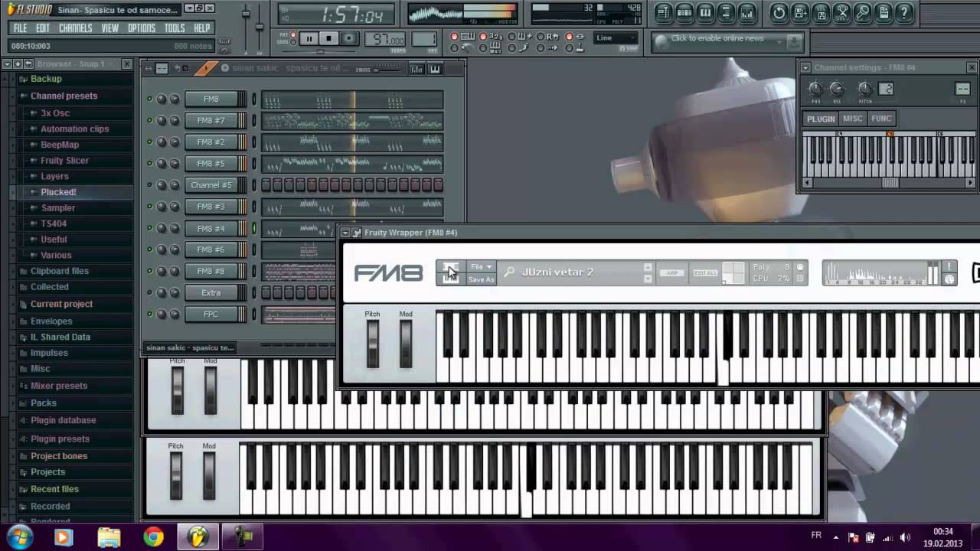Click the save-new-version toolbar icon
This screenshot has width=980, height=551.
(800, 12)
